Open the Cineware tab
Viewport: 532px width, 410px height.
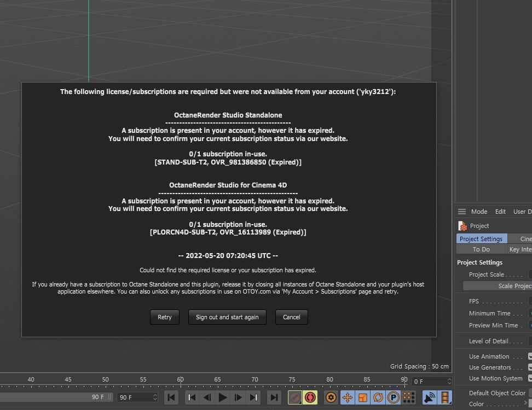tap(520, 239)
